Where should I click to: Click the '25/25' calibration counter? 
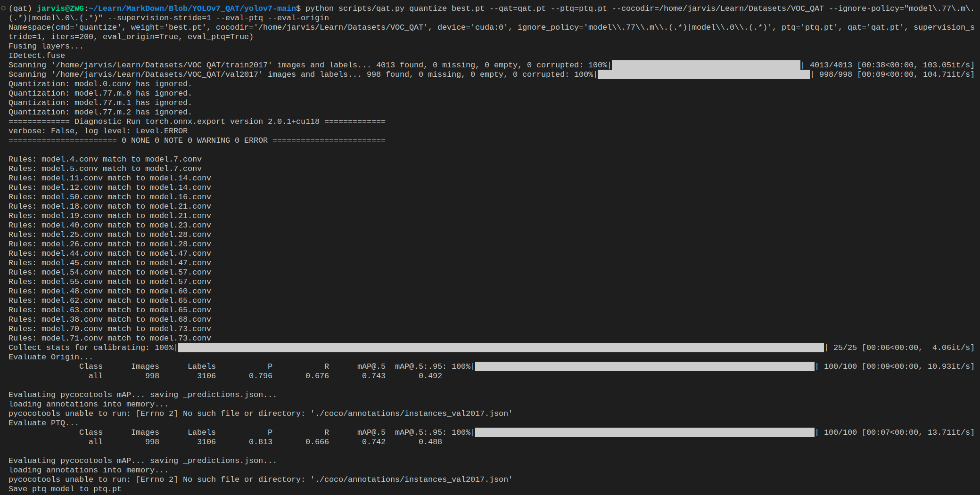(845, 348)
